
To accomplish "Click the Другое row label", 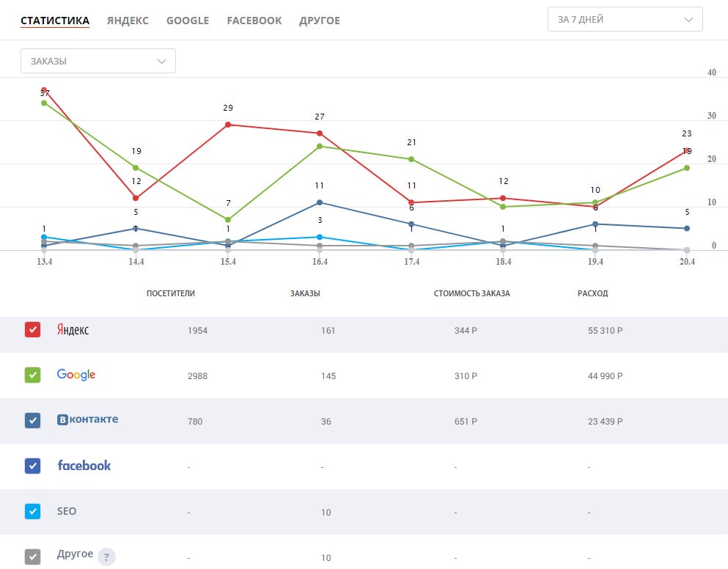I will (75, 554).
